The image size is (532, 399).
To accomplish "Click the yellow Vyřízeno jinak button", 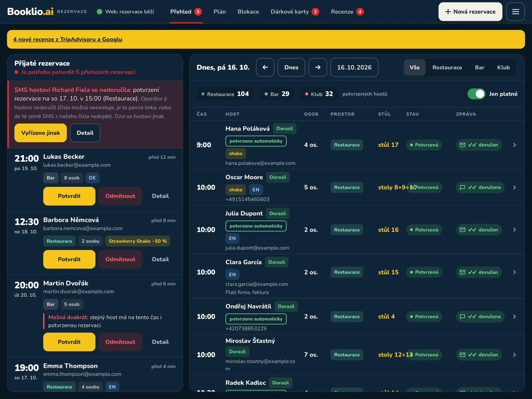I will click(41, 133).
